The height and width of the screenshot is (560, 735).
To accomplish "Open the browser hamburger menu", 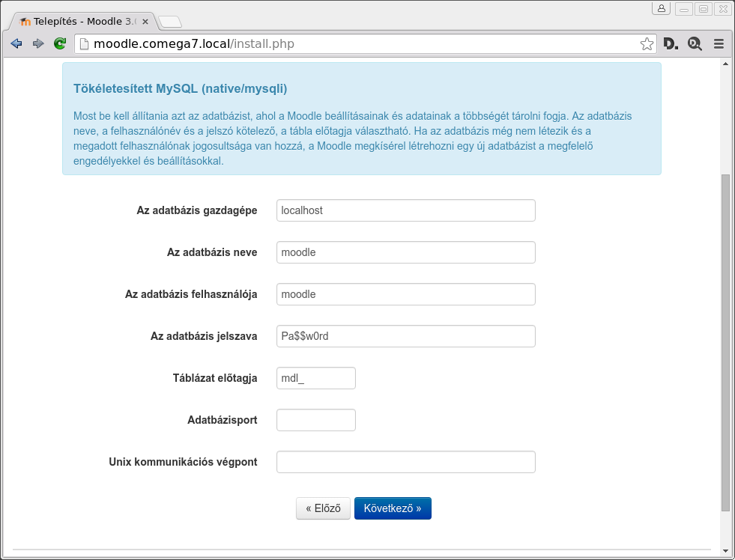I will coord(719,44).
